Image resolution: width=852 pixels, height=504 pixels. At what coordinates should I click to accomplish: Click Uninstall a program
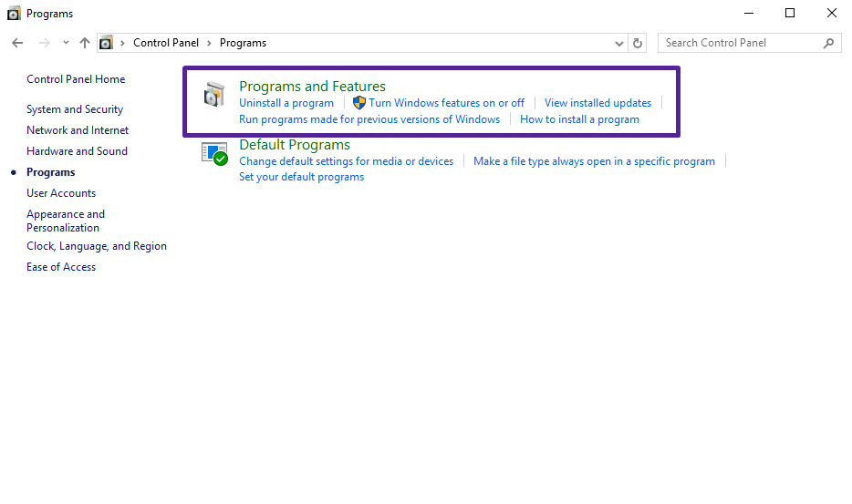(286, 103)
